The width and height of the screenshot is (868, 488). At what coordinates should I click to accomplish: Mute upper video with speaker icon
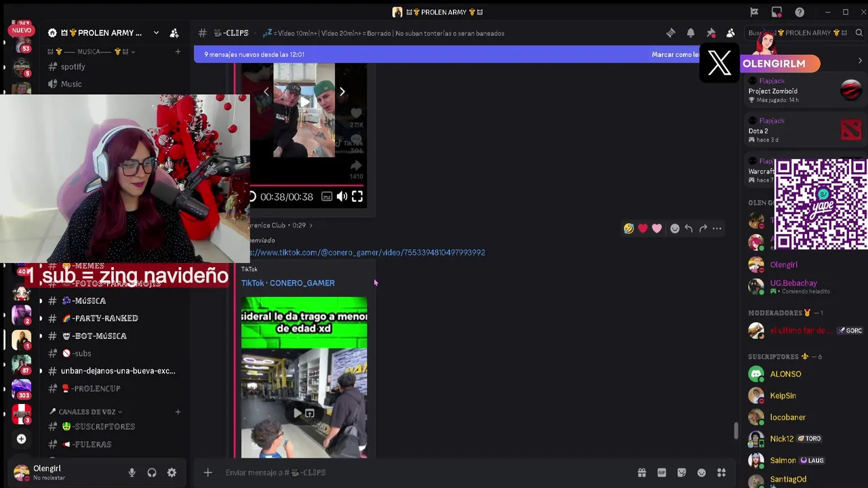coord(342,197)
